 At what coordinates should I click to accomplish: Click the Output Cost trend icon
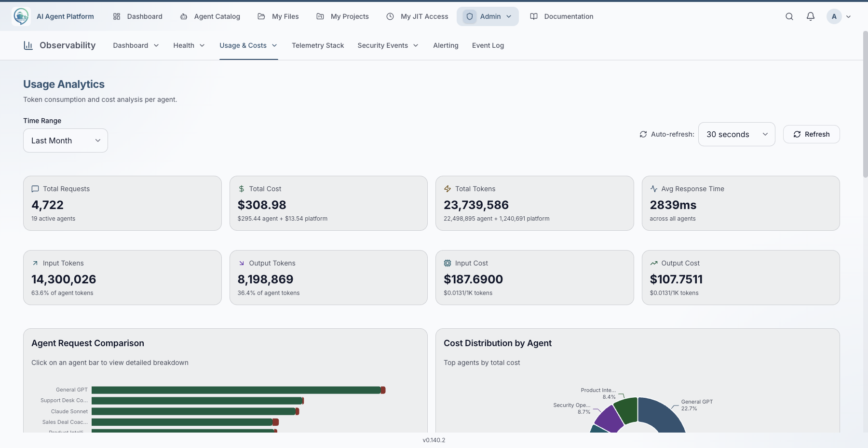[654, 263]
